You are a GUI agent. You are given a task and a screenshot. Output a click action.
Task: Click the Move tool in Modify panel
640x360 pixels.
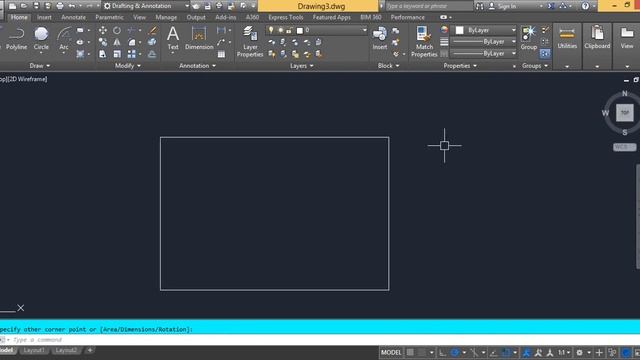click(102, 30)
